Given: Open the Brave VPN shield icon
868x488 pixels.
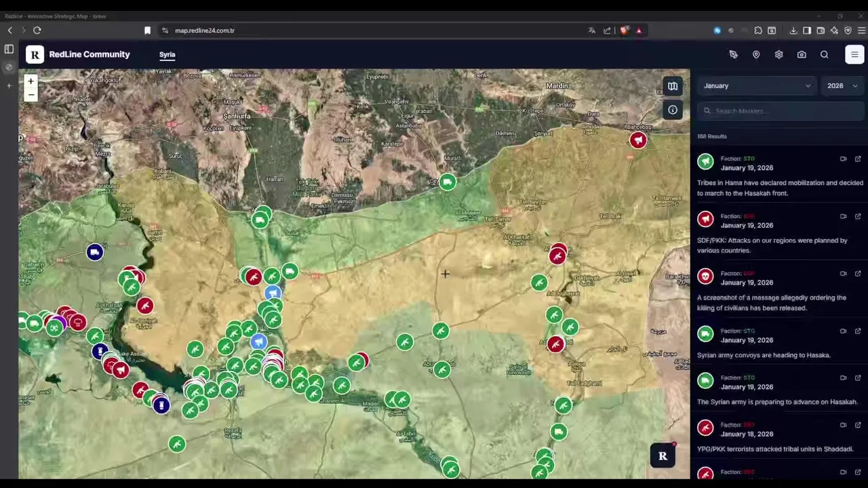Looking at the screenshot, I should click(848, 30).
